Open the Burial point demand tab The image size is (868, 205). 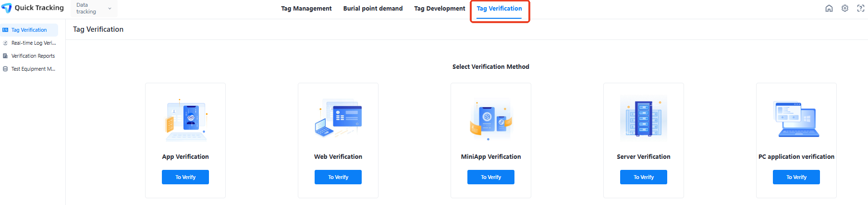point(373,9)
